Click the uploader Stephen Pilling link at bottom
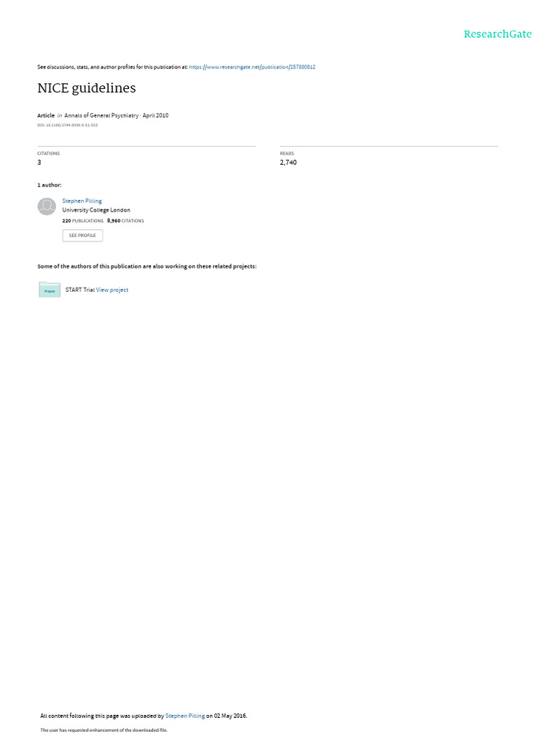 point(184,716)
